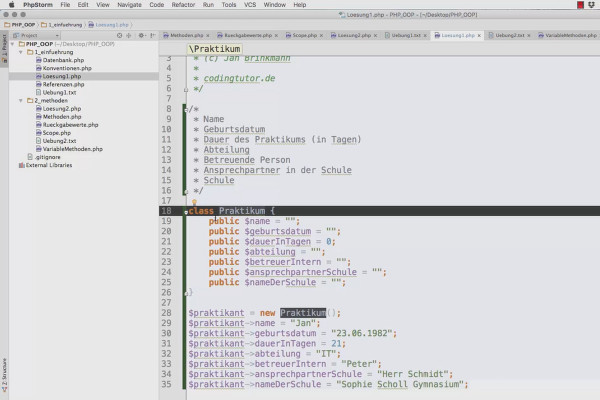Select the .gitignore file in tree
This screenshot has width=600, height=400.
[47, 157]
